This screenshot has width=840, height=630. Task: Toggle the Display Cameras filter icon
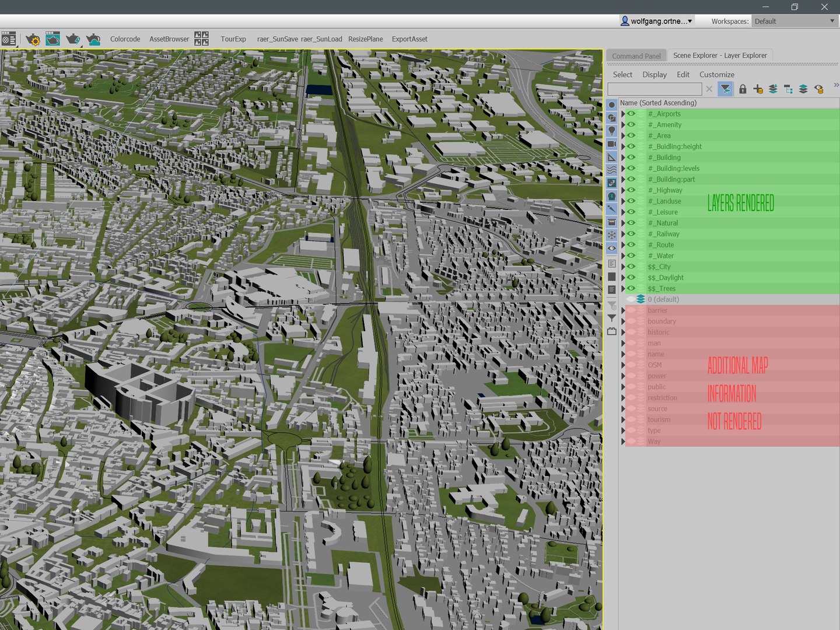(x=611, y=144)
